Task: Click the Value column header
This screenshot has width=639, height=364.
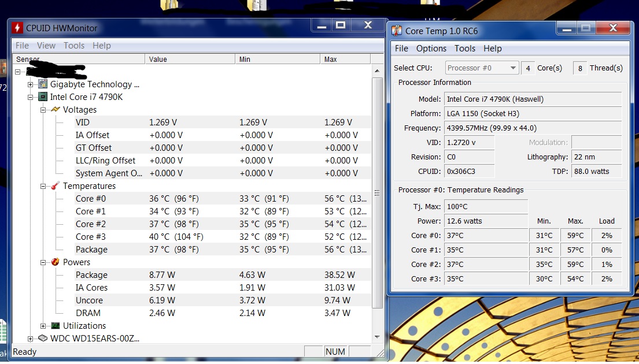Action: coord(190,59)
